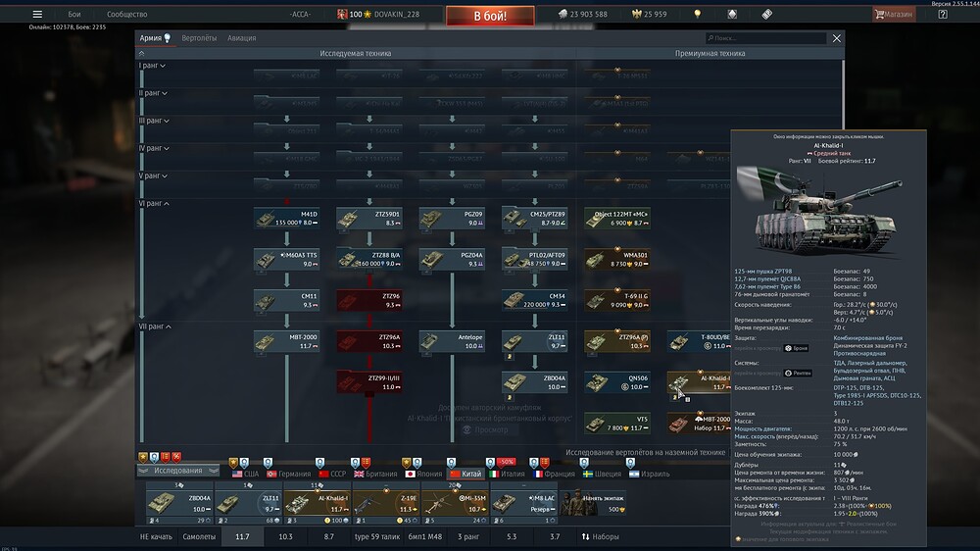
Task: Expand the V ранг row
Action: click(153, 175)
